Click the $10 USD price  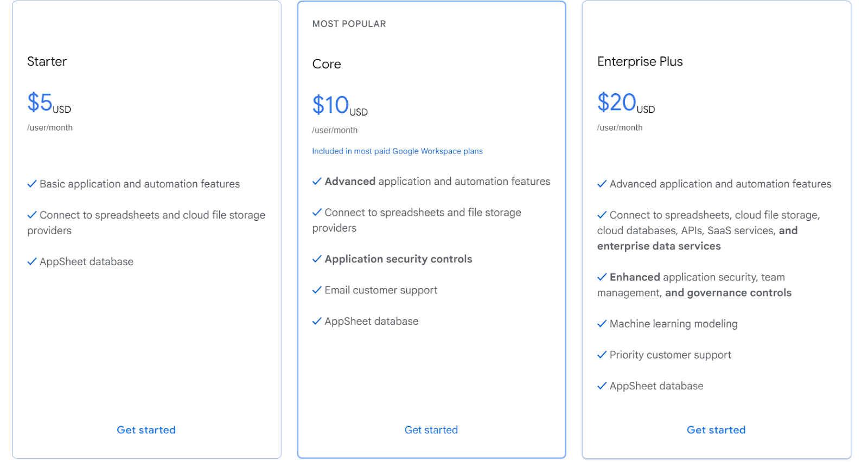point(340,105)
